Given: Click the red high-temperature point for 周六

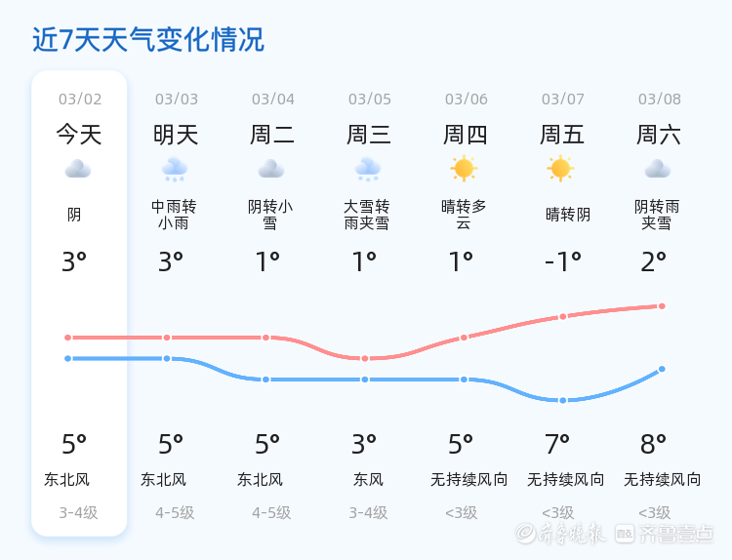Looking at the screenshot, I should click(x=662, y=306).
